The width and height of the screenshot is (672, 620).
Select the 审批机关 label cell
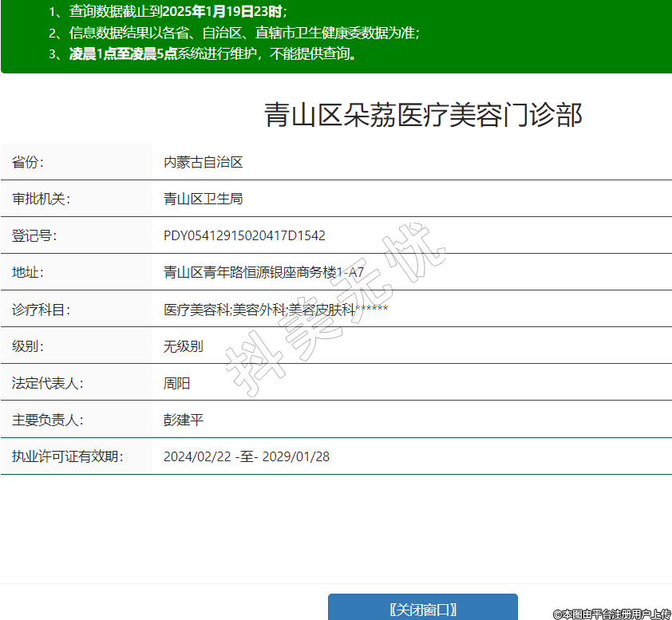click(x=41, y=199)
